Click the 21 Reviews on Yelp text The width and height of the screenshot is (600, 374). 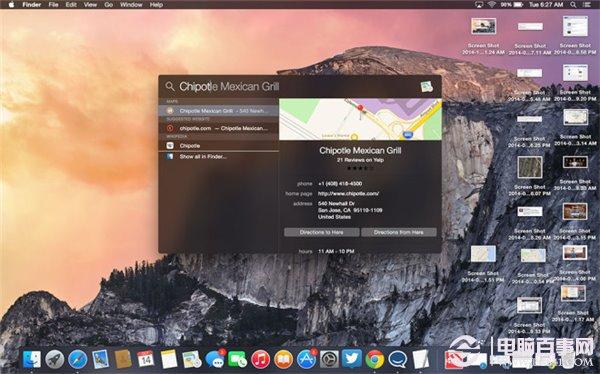point(360,160)
